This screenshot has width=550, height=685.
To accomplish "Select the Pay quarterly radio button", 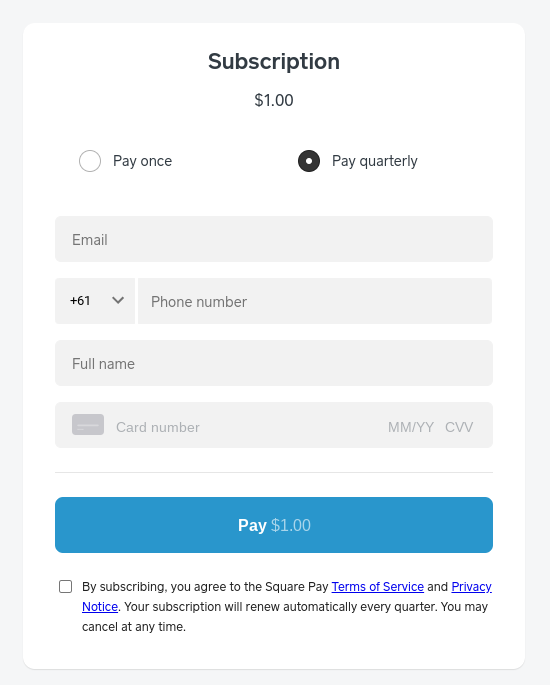I will [309, 161].
